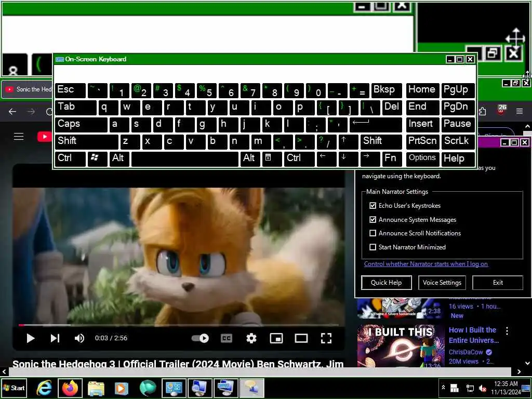Click the extension badge showing 26
Screen dimensions: 532x399
click(501, 110)
